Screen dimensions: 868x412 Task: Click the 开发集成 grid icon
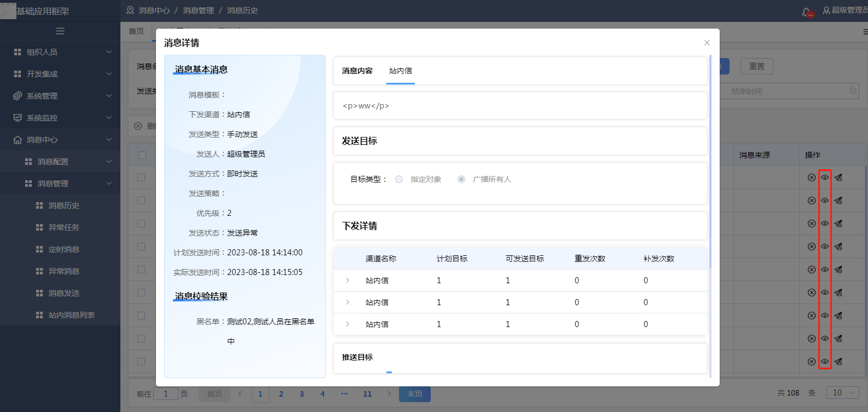tap(18, 74)
